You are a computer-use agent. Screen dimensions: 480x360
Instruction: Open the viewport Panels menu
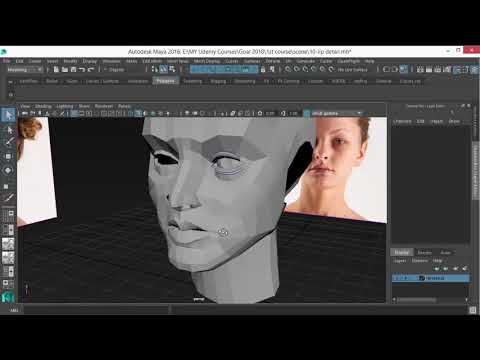(124, 106)
